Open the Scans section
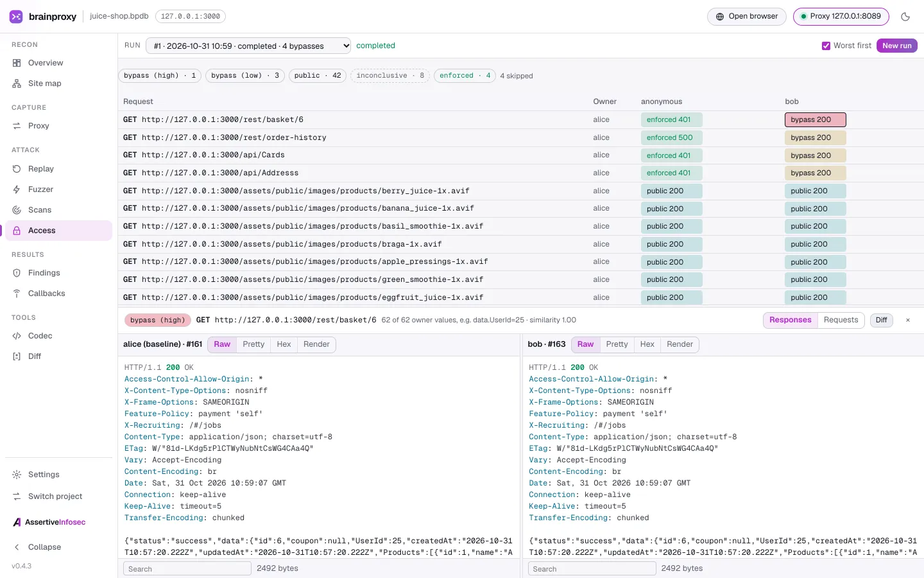Viewport: 924px width, 578px height. [58, 210]
